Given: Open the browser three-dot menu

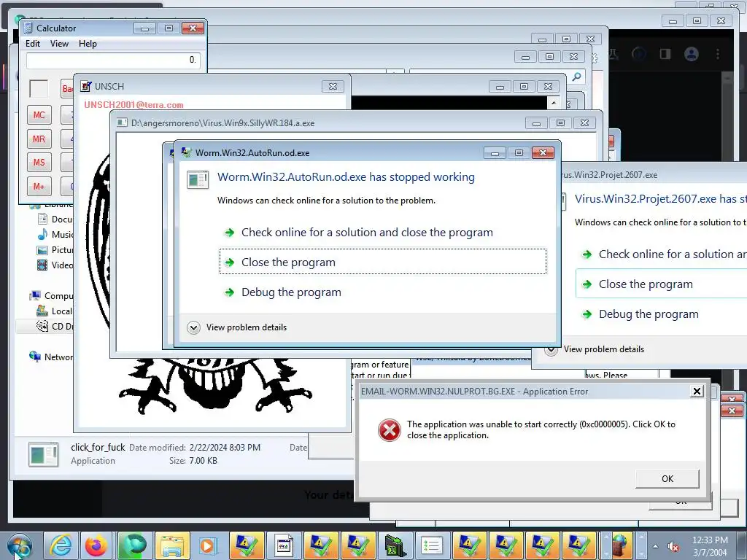Looking at the screenshot, I should (x=718, y=54).
